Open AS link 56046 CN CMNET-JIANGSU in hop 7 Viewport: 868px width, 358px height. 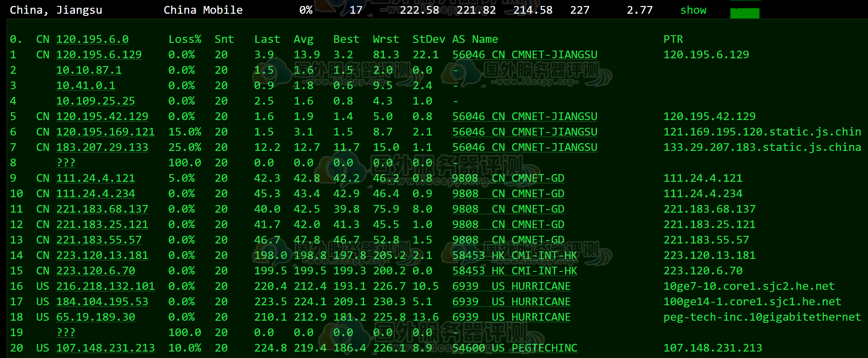[525, 147]
